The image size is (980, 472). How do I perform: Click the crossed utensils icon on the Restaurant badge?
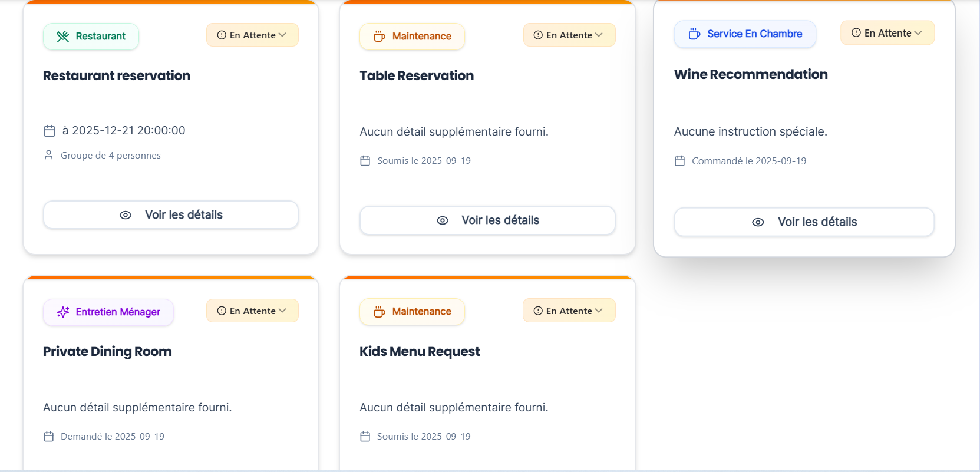click(x=63, y=37)
